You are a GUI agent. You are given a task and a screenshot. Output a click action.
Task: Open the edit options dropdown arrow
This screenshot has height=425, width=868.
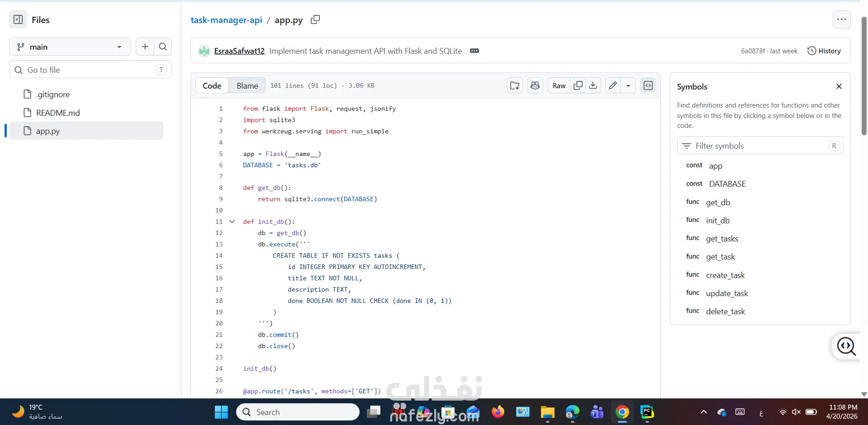click(x=628, y=85)
